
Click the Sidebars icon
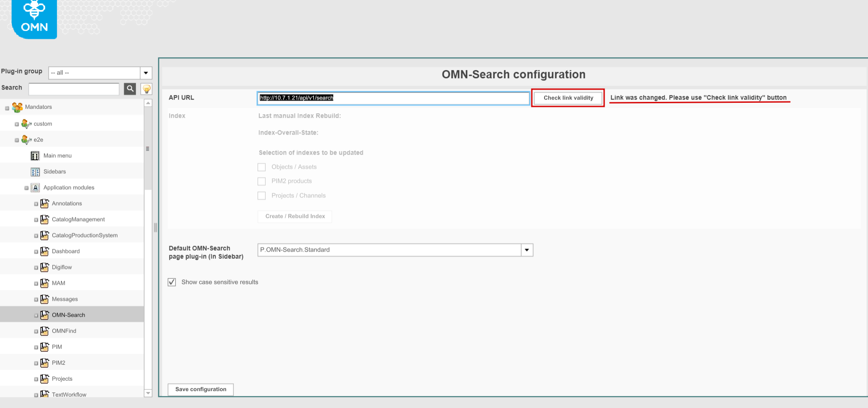[x=35, y=172]
